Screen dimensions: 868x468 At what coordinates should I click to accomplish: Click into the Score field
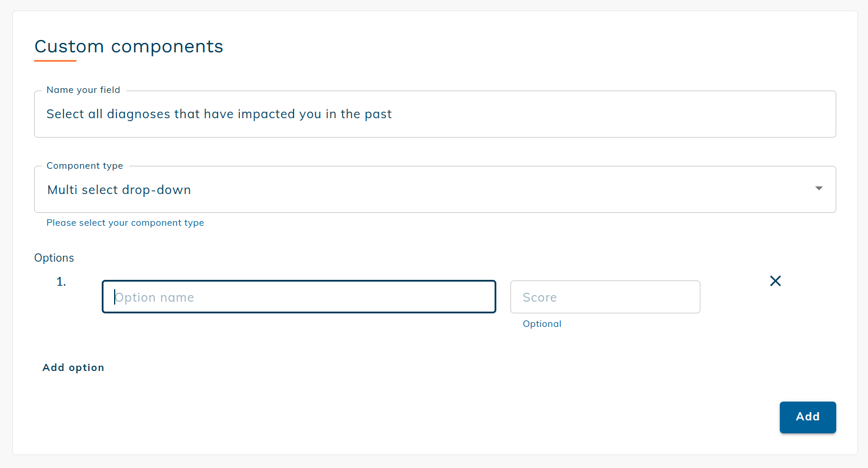pyautogui.click(x=605, y=297)
